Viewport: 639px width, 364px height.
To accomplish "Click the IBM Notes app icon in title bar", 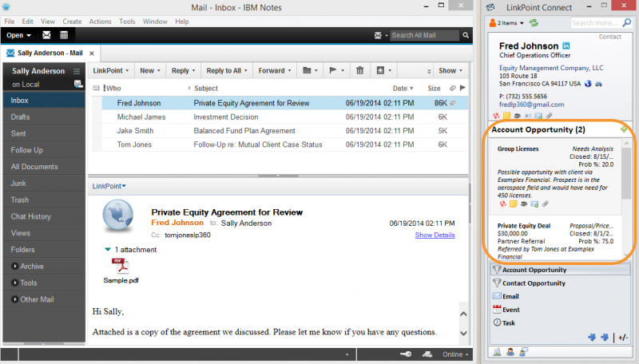I will point(6,7).
